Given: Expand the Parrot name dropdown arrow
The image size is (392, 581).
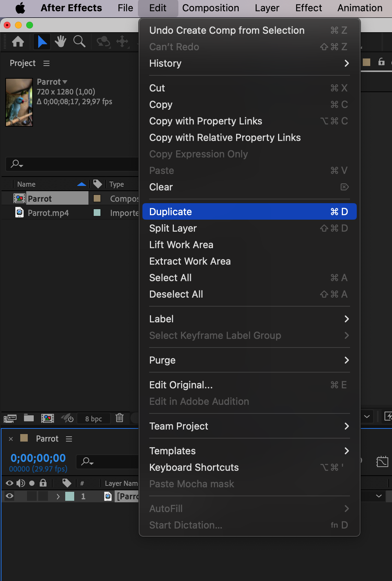Looking at the screenshot, I should [65, 82].
